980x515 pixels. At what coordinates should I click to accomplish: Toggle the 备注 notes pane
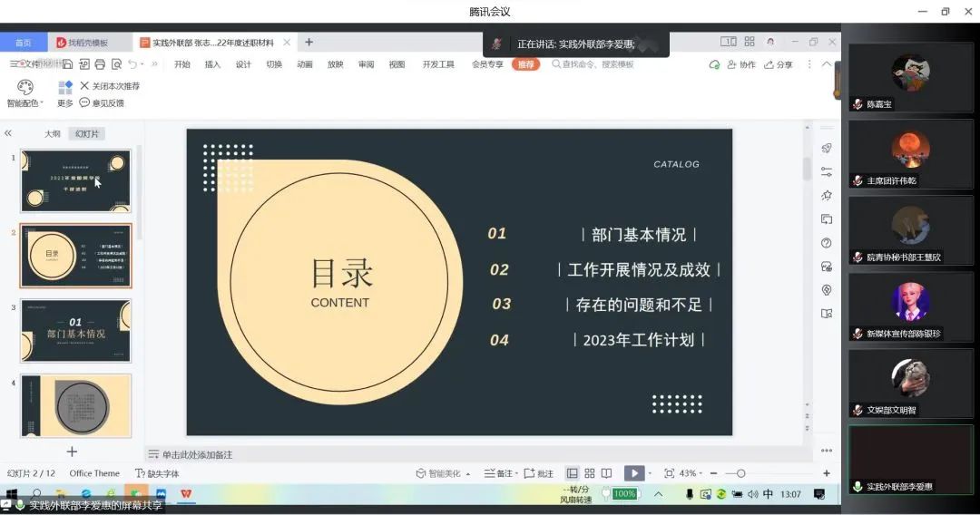click(500, 473)
